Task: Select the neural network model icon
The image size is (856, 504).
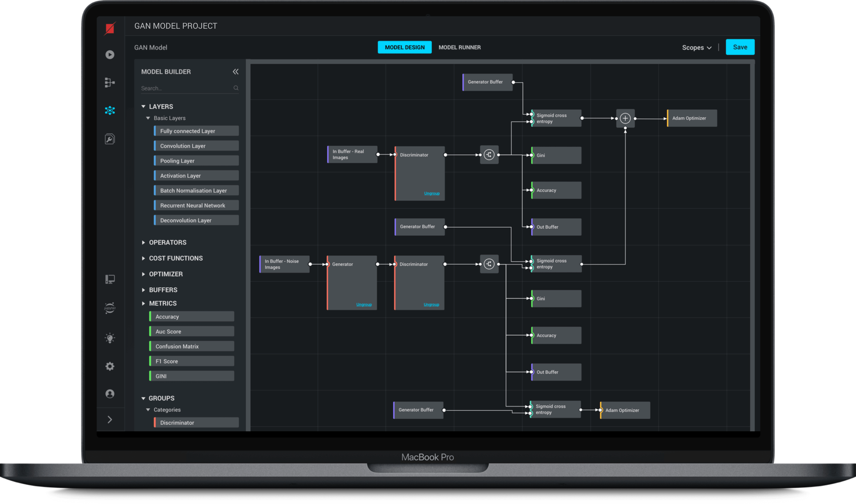Action: tap(110, 110)
